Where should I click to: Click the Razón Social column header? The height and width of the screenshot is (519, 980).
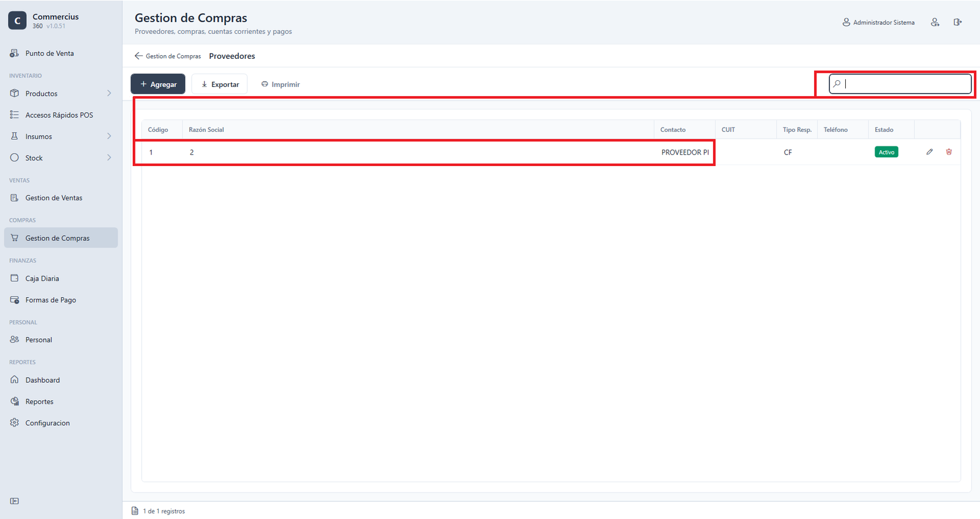[206, 130]
